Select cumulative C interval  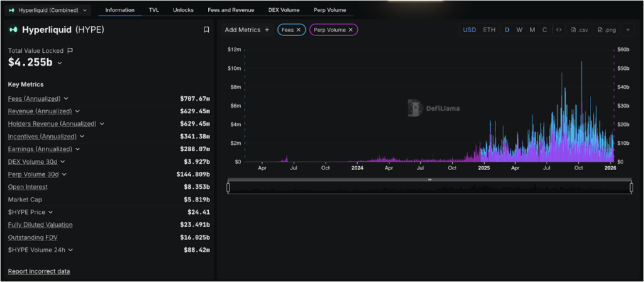pos(545,30)
